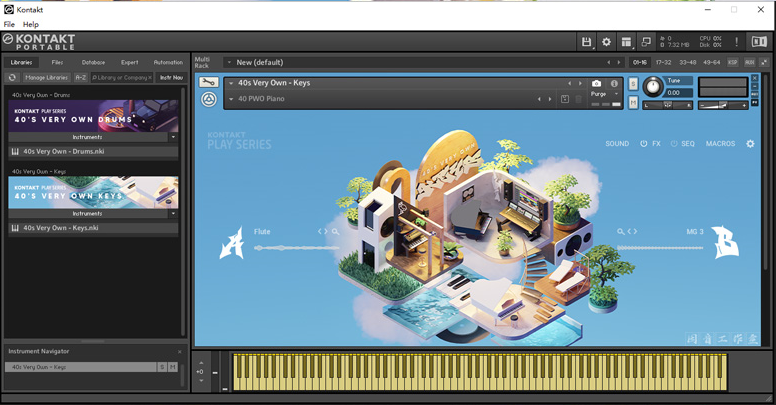Open the MACROS page

click(721, 144)
